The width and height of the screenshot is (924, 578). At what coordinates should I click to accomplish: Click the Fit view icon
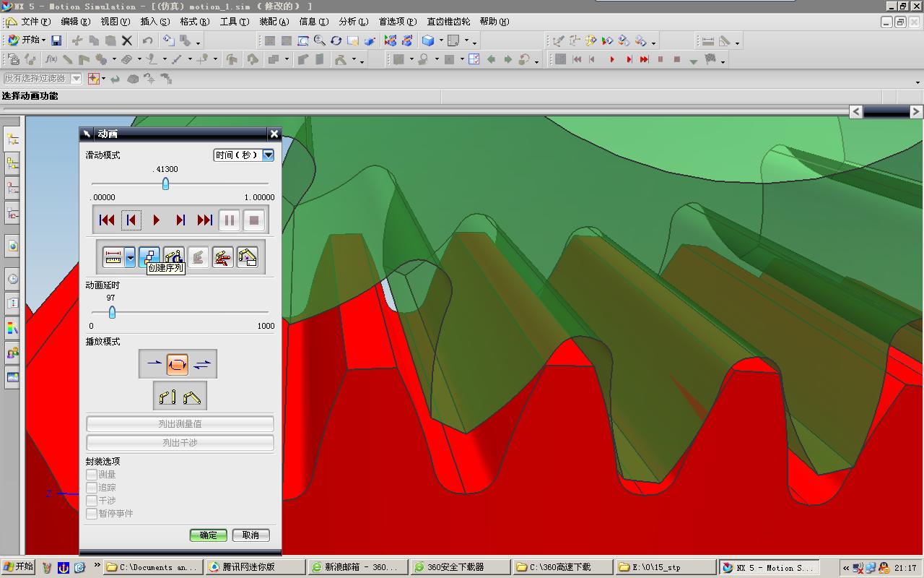pos(303,40)
